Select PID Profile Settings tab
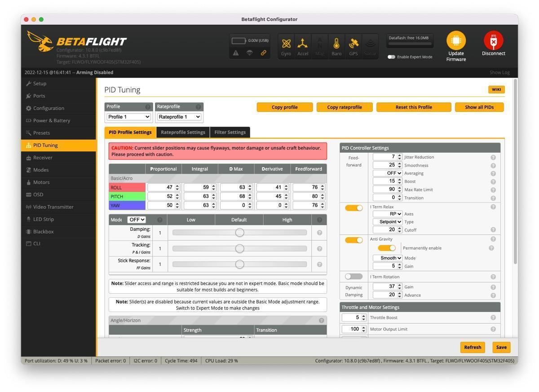The height and width of the screenshot is (392, 539). tap(130, 132)
